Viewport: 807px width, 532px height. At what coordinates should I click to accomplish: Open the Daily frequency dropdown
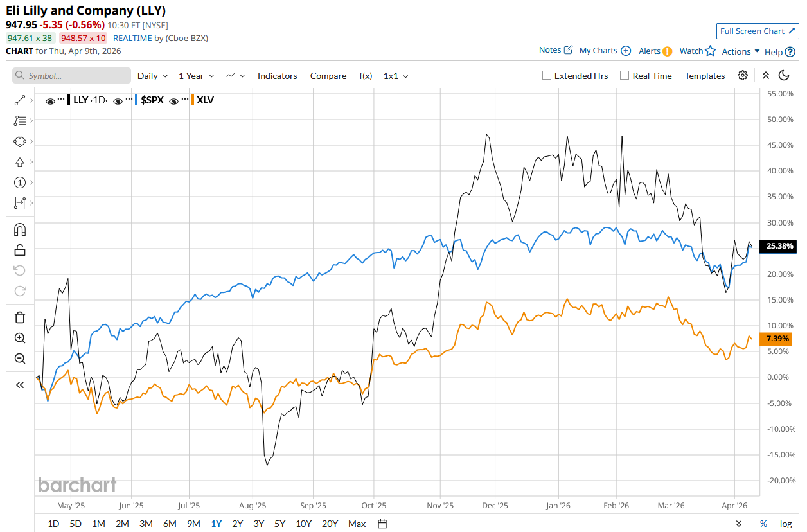coord(152,76)
